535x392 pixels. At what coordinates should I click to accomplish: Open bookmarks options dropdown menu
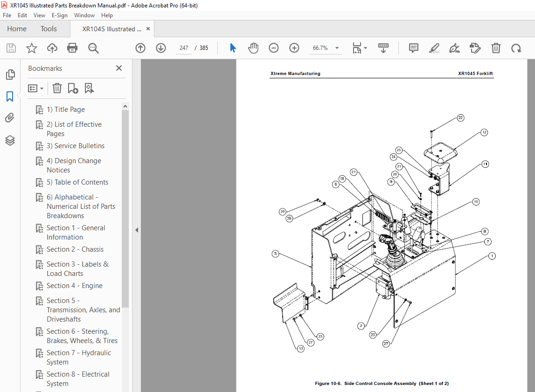point(35,89)
